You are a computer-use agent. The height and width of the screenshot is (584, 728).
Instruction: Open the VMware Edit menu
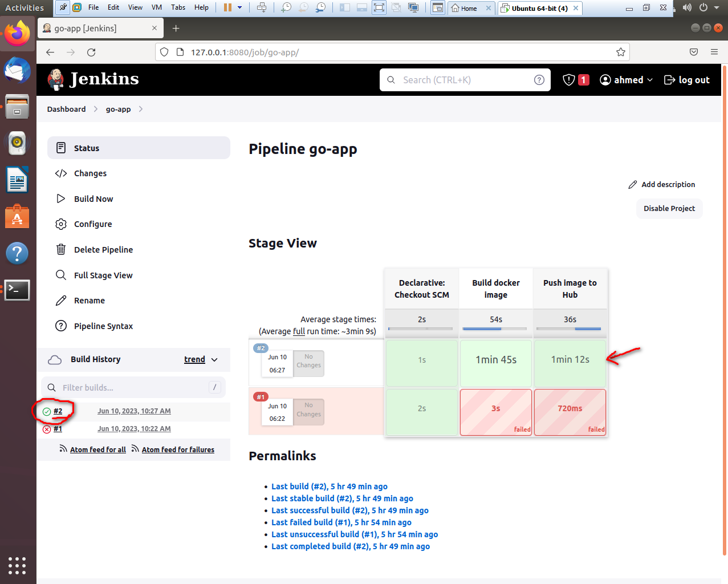(113, 7)
